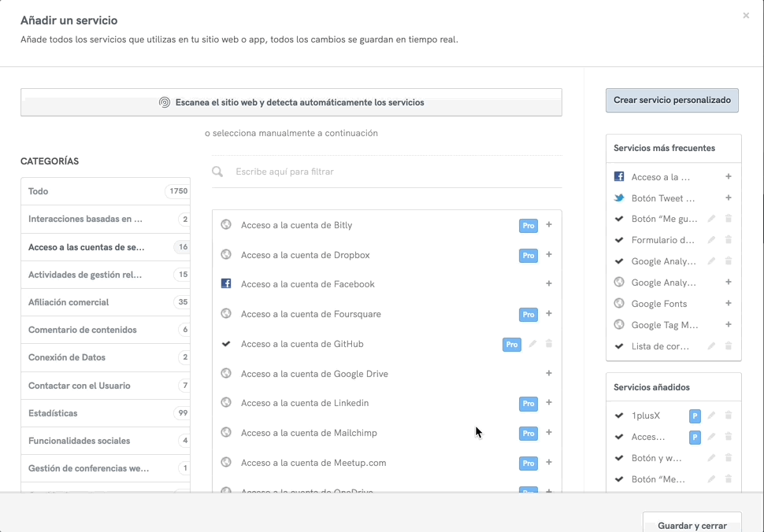764x532 pixels.
Task: Click pencil icon to edit GitHub account access
Action: pos(533,344)
